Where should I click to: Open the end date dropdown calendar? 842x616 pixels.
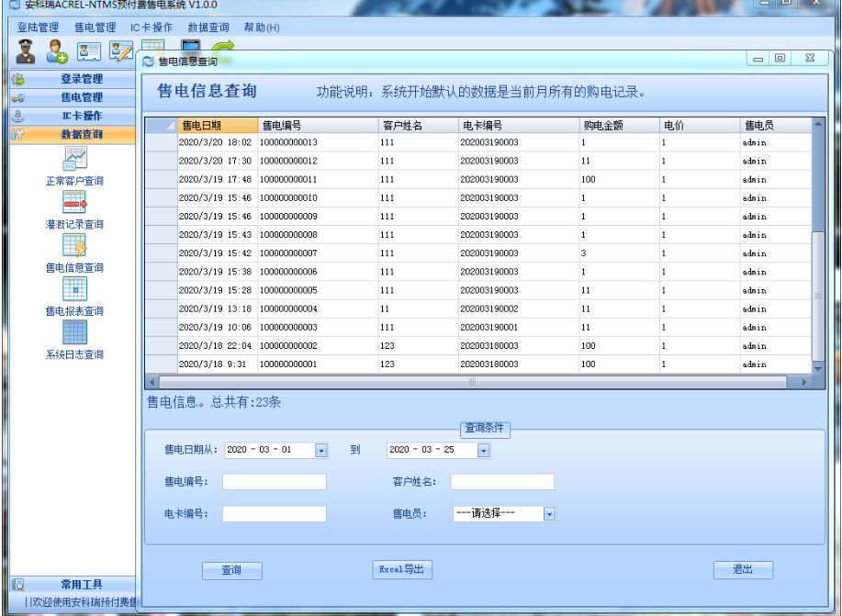pyautogui.click(x=483, y=450)
